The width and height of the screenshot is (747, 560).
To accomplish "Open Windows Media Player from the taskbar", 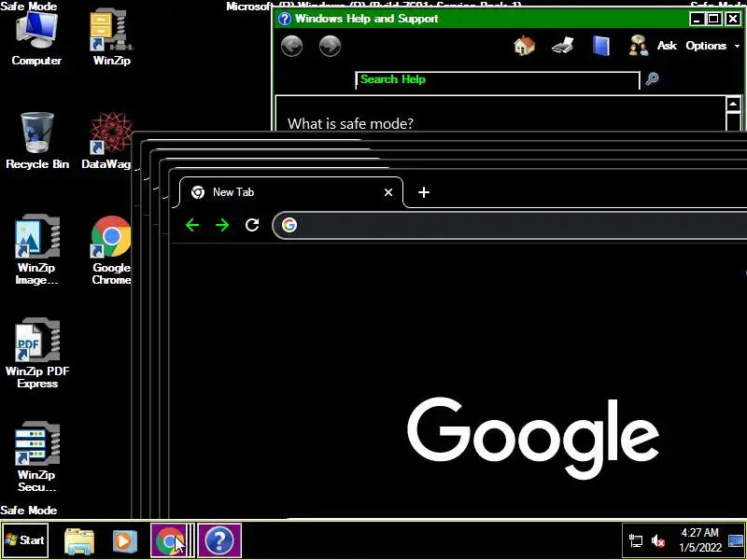I will tap(124, 540).
